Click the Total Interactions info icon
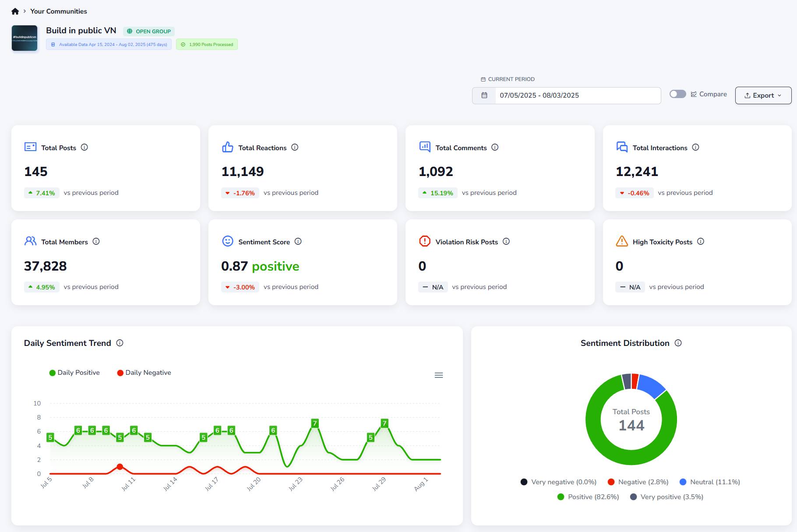The height and width of the screenshot is (532, 797). (x=695, y=148)
